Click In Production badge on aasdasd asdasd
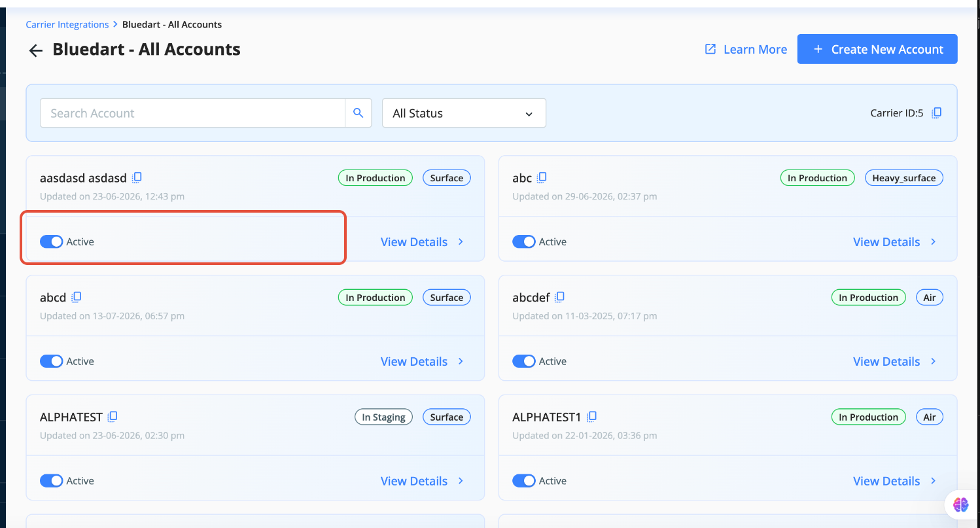 [376, 178]
